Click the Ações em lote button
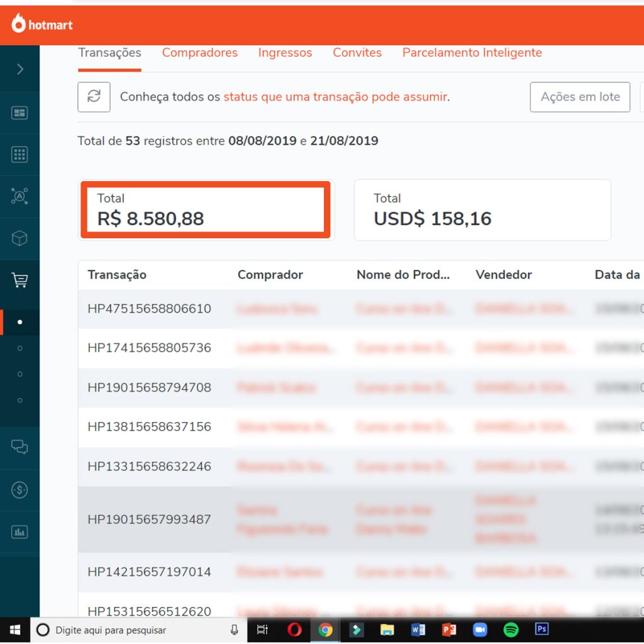The height and width of the screenshot is (644, 644). click(x=580, y=97)
